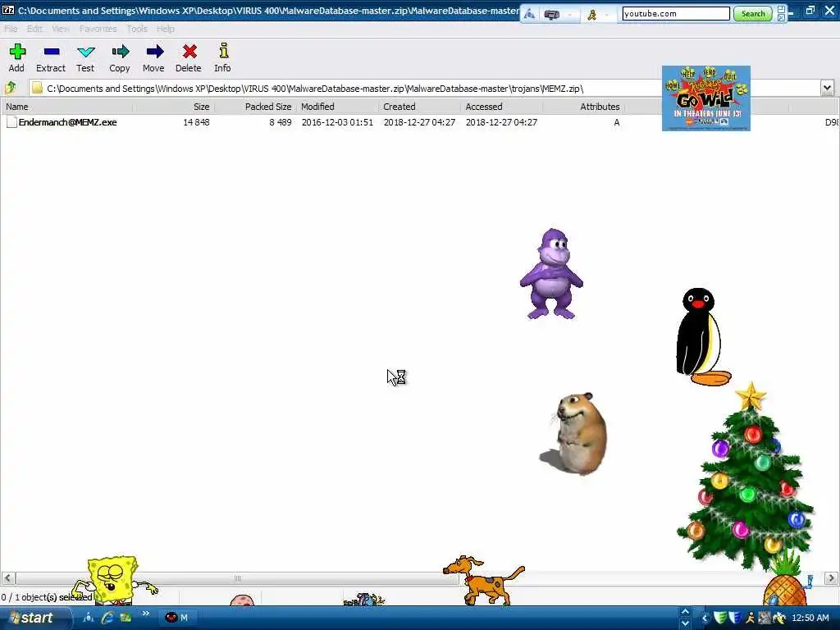Viewport: 840px width, 630px height.
Task: Open the View menu
Action: 61,29
